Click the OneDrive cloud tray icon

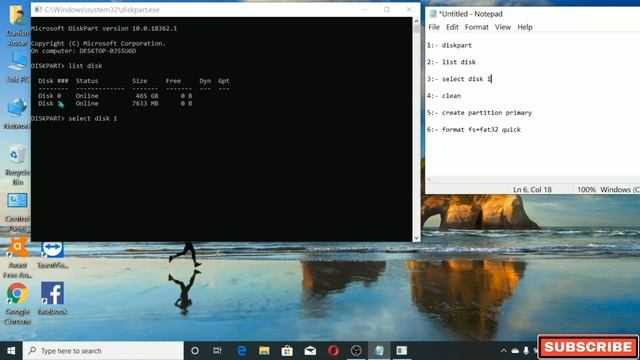coord(515,351)
